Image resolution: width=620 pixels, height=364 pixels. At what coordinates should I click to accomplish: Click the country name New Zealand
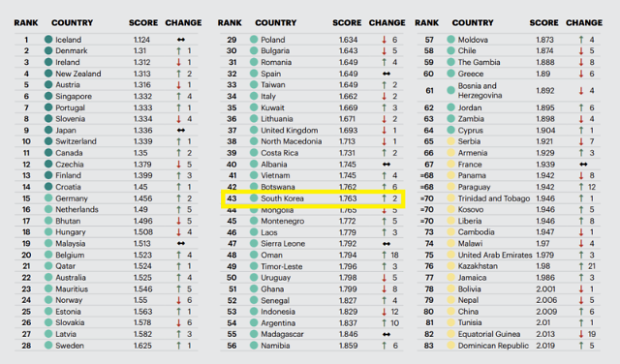tap(78, 74)
